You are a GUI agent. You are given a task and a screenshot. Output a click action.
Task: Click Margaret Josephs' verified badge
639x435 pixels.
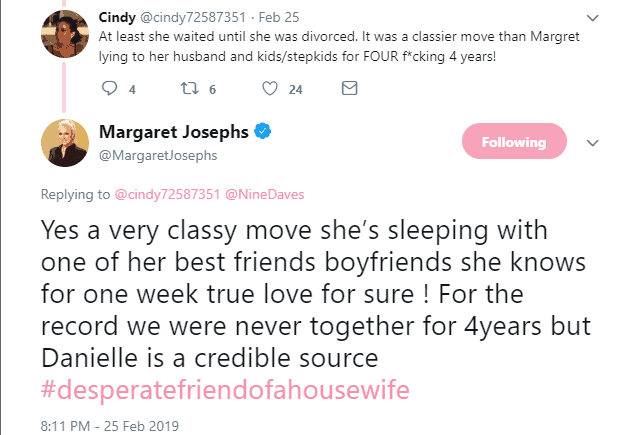point(266,132)
